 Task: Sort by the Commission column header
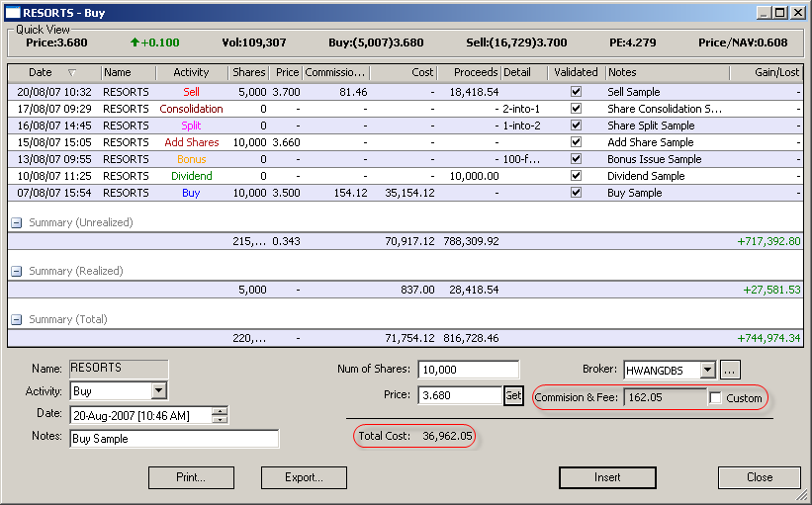coord(335,72)
